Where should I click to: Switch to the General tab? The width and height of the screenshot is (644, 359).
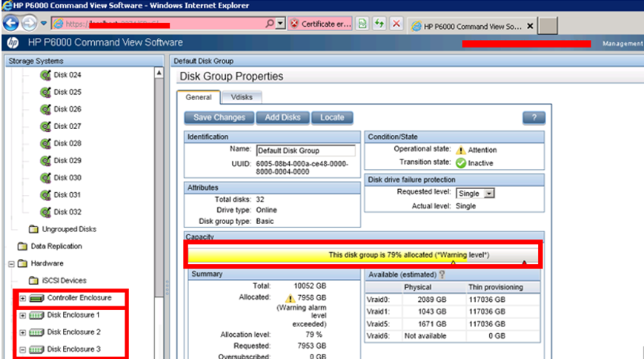(x=199, y=97)
